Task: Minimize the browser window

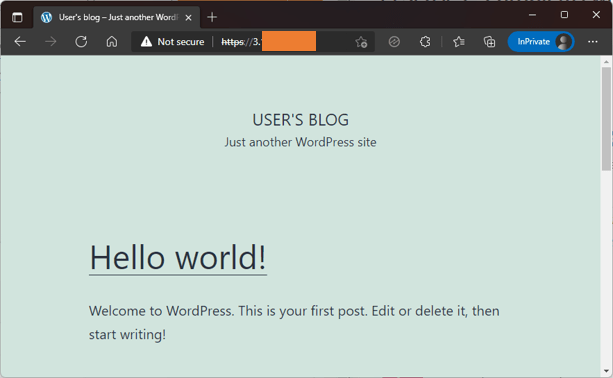Action: (x=532, y=15)
